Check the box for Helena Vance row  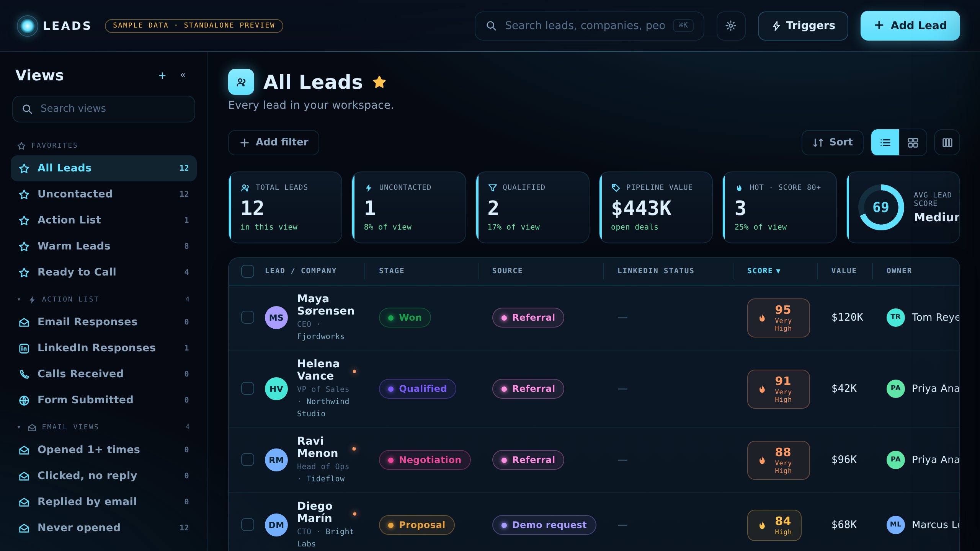click(x=248, y=388)
